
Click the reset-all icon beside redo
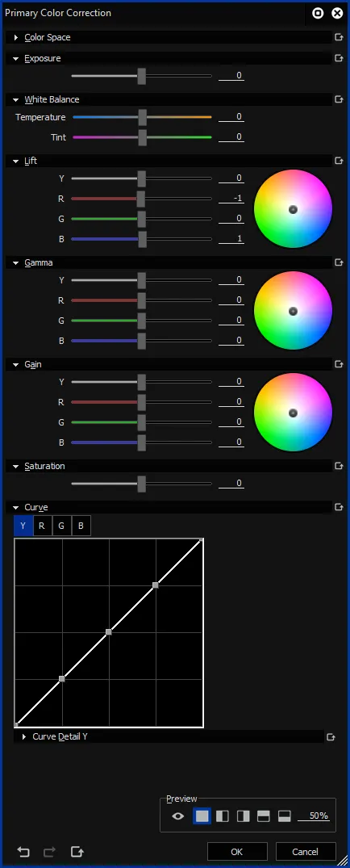click(77, 851)
